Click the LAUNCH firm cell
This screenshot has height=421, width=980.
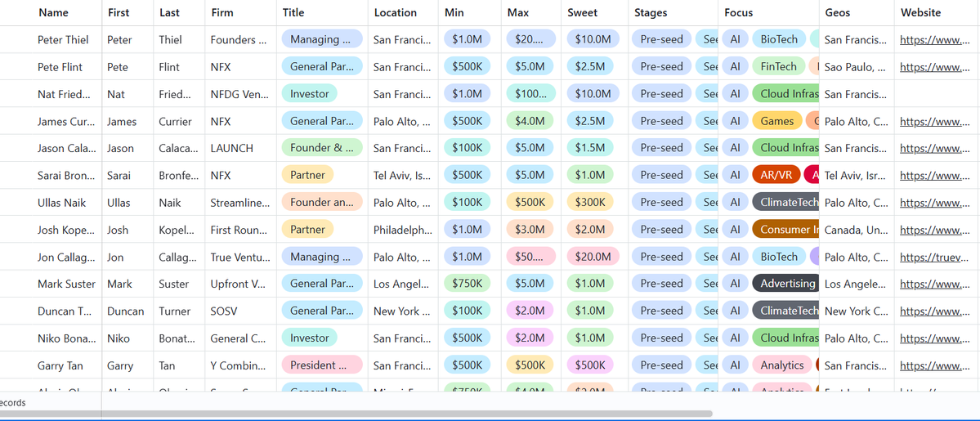click(x=232, y=148)
